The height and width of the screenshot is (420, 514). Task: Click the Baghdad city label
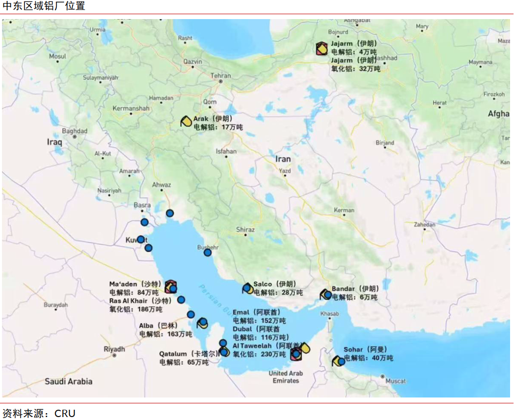74,131
